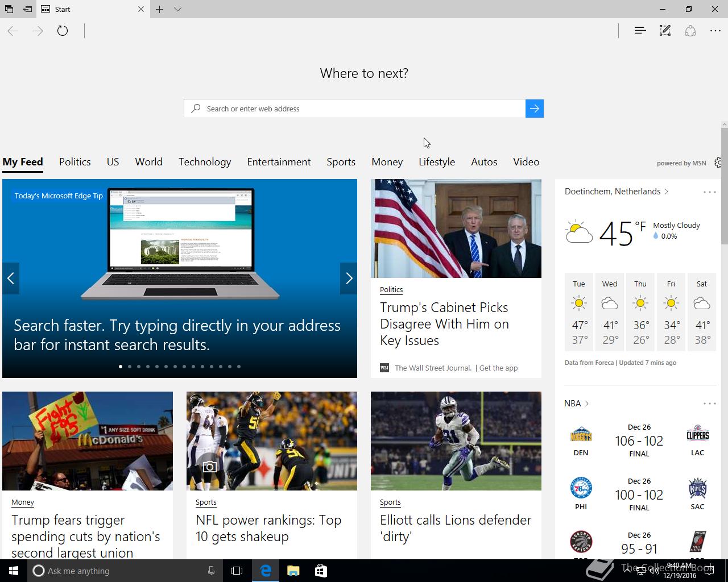728x582 pixels.
Task: Set these tabs aside icon
Action: pyautogui.click(x=27, y=9)
